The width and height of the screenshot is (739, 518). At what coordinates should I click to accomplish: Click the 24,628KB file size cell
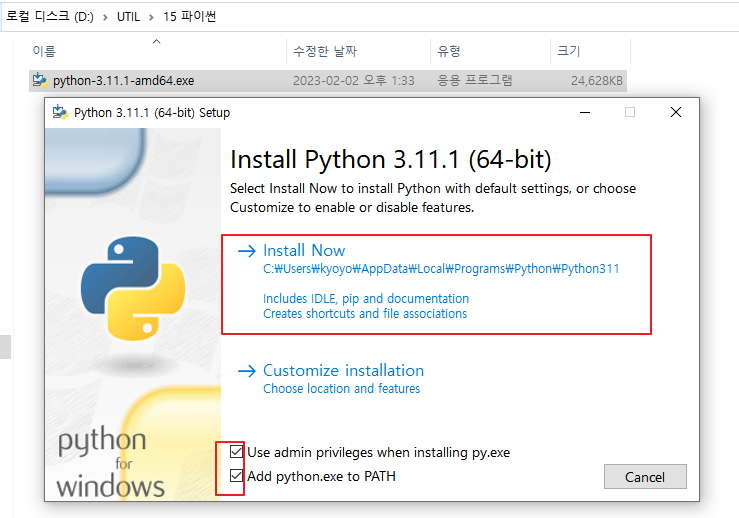click(x=597, y=81)
